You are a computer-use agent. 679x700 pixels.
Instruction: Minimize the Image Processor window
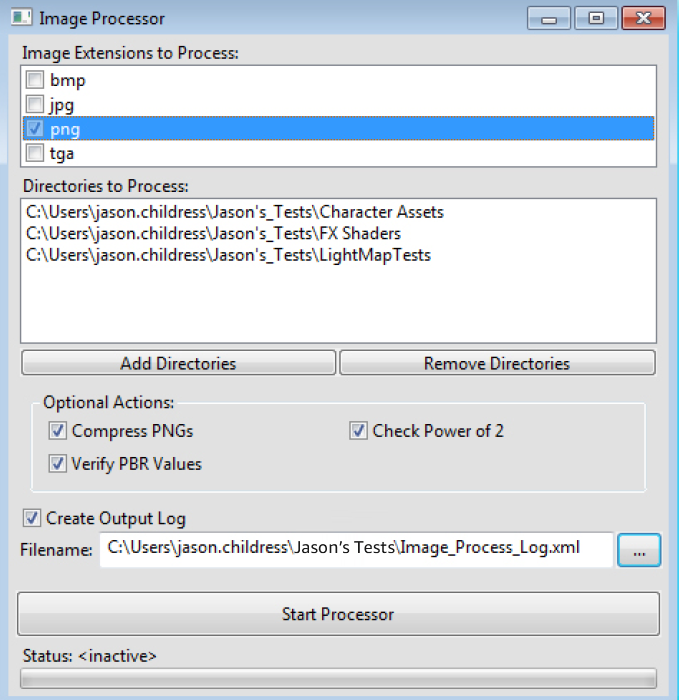point(549,18)
